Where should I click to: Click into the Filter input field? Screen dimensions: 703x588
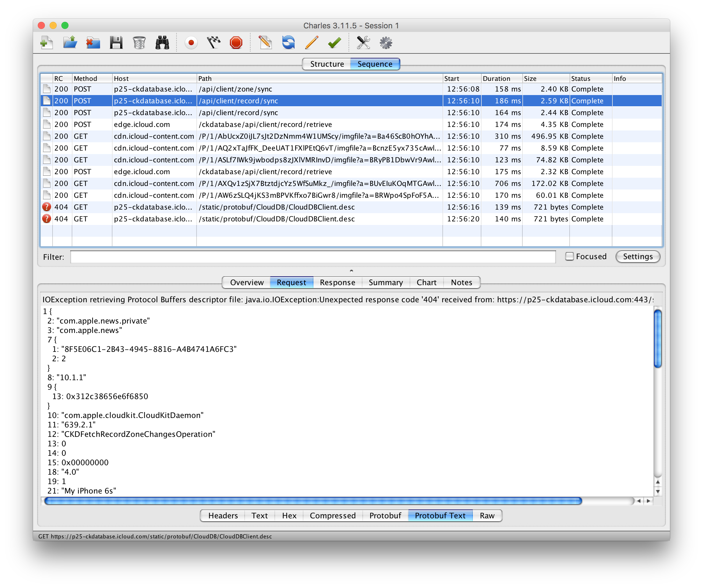[x=313, y=257]
